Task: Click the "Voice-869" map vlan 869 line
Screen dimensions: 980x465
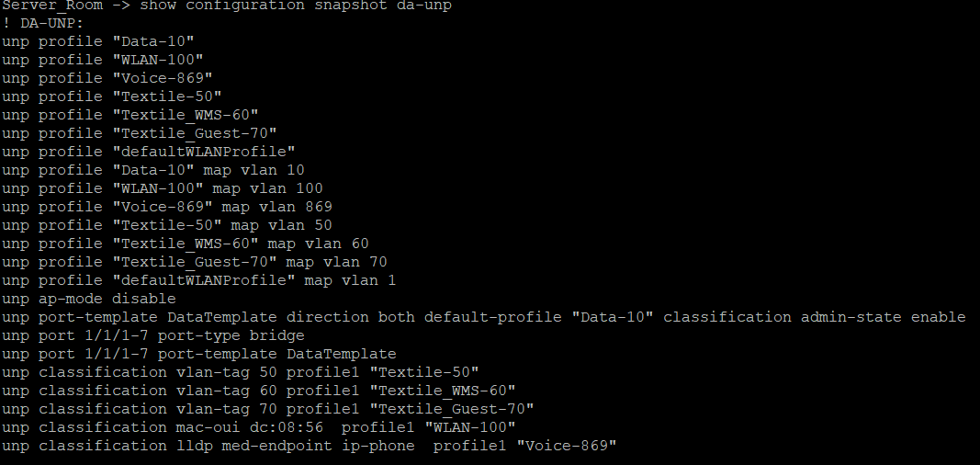Action: (167, 207)
